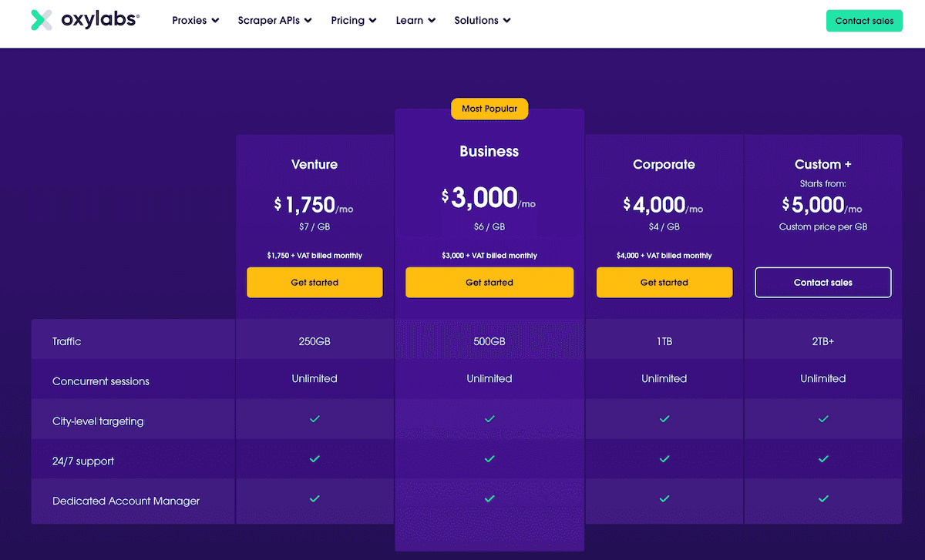Viewport: 925px width, 560px height.
Task: Click Venture Dedicated Account Manager checkmark
Action: click(x=314, y=498)
